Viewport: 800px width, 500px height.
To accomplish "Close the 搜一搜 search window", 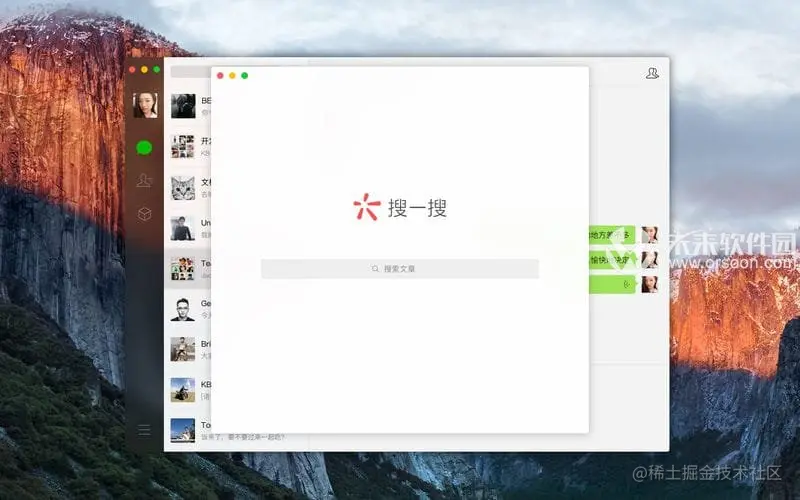I will (x=220, y=76).
